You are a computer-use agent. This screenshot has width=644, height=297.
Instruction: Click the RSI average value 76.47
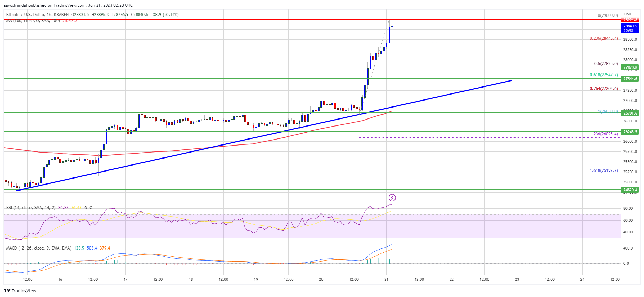76,208
